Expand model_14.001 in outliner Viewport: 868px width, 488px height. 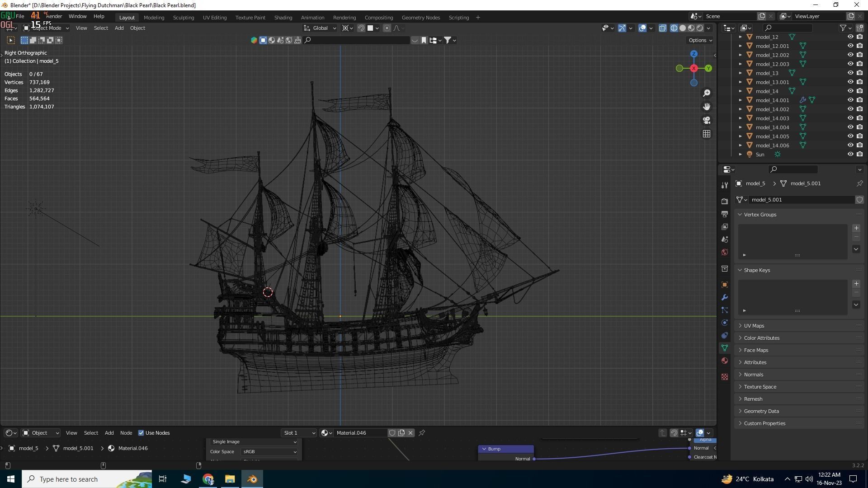tap(741, 100)
